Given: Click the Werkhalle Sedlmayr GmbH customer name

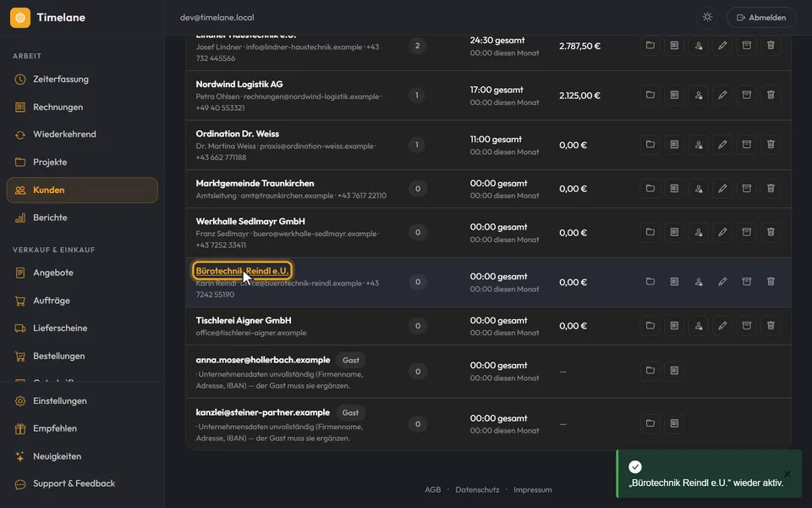Looking at the screenshot, I should pyautogui.click(x=250, y=221).
